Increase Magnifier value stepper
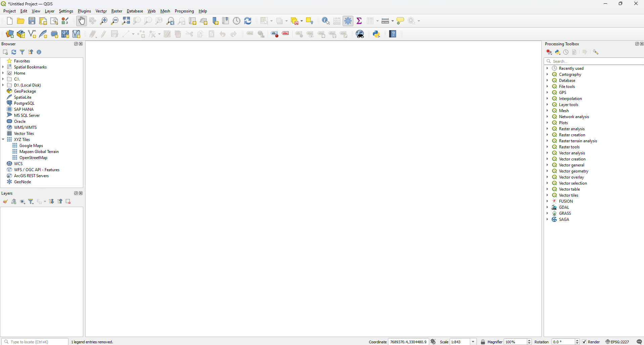Image resolution: width=644 pixels, height=345 pixels. pyautogui.click(x=530, y=340)
